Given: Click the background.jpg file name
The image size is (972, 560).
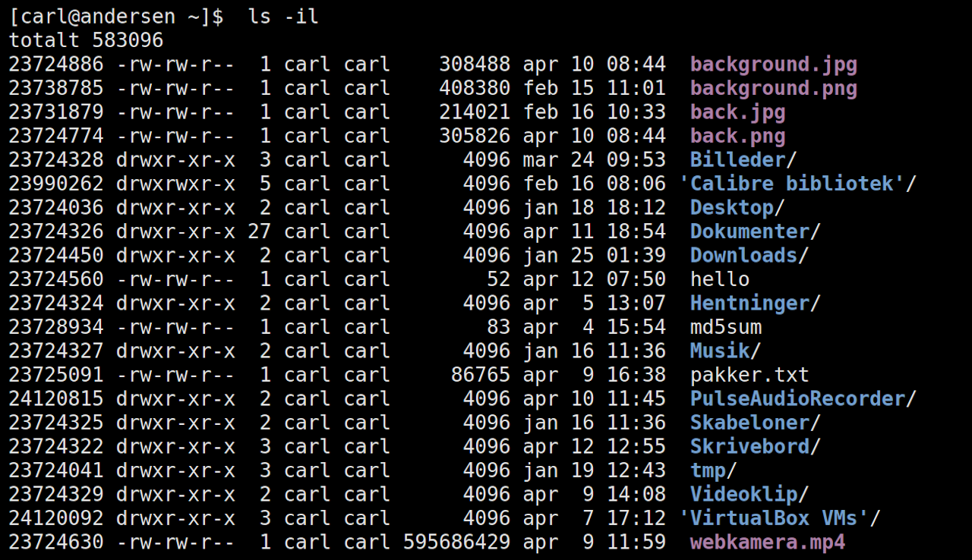Looking at the screenshot, I should click(773, 64).
